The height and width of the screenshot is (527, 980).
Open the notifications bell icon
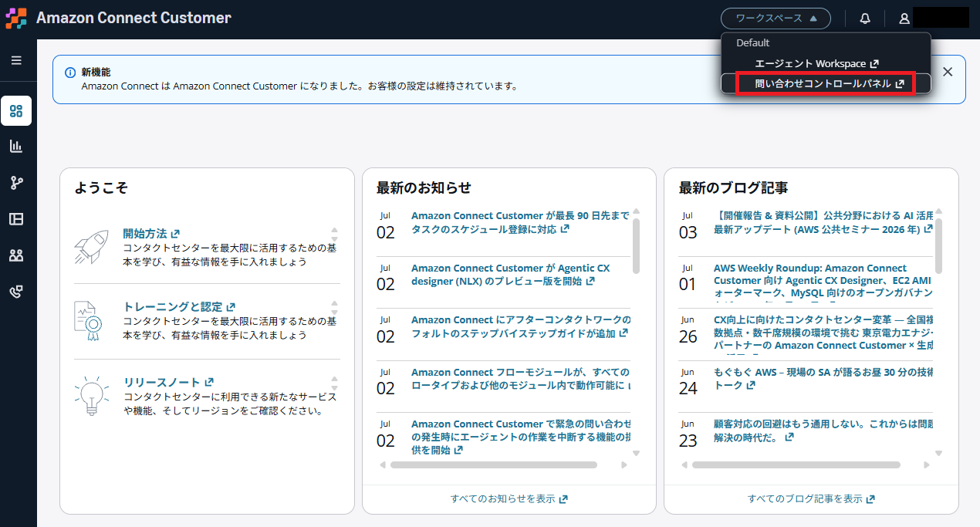(865, 19)
